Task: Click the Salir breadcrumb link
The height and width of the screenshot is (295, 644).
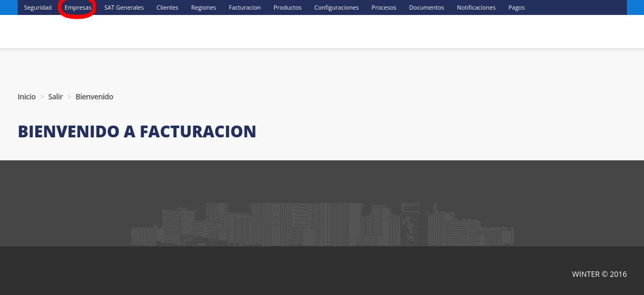Action: pyautogui.click(x=56, y=97)
